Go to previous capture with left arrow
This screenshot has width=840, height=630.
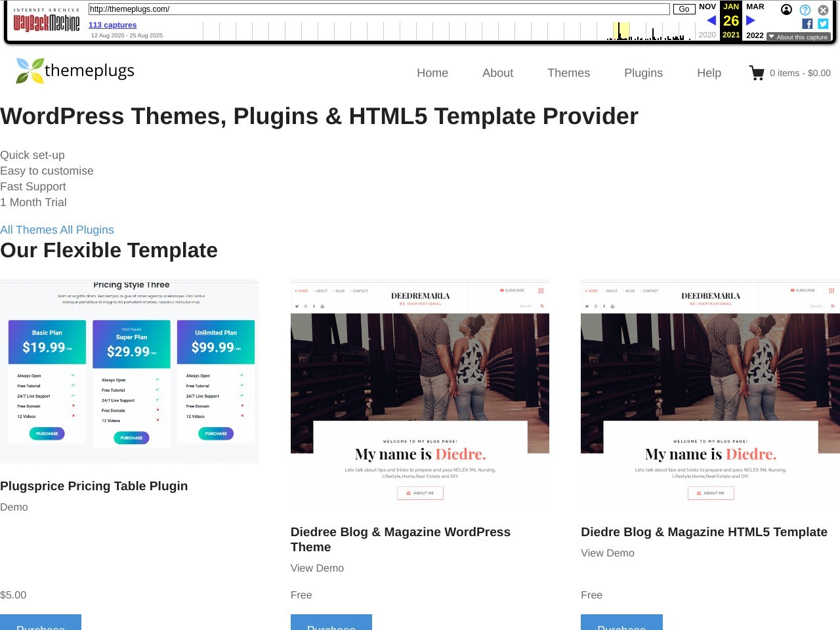click(x=711, y=20)
